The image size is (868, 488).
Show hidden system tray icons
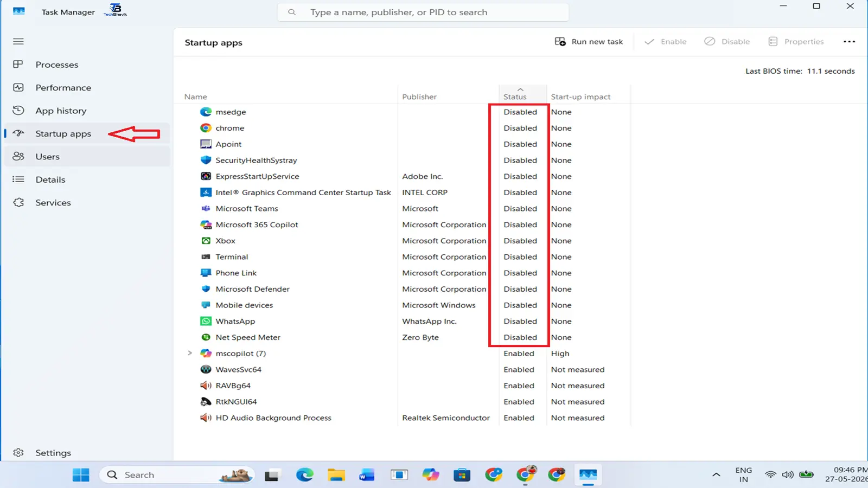click(x=716, y=474)
